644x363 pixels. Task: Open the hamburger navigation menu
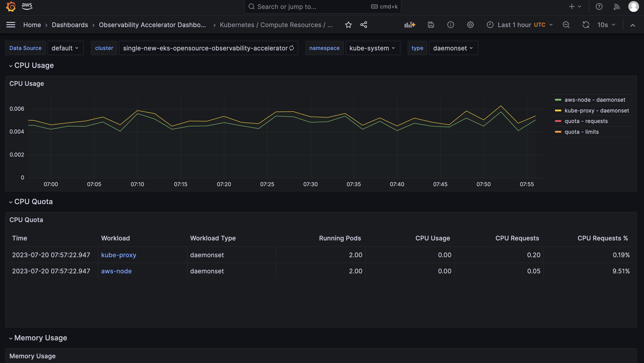coord(11,25)
